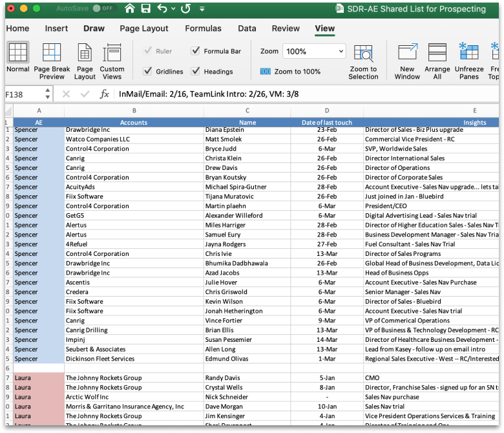Open Customize Quick Access Toolbar dropdown

click(x=202, y=8)
